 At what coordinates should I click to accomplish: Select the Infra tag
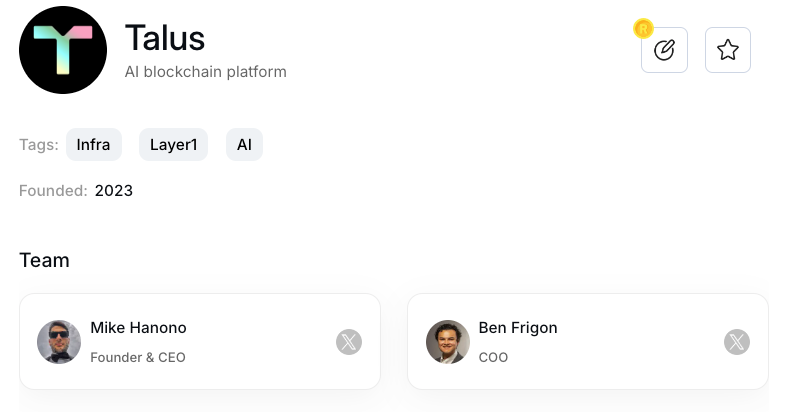tap(94, 144)
